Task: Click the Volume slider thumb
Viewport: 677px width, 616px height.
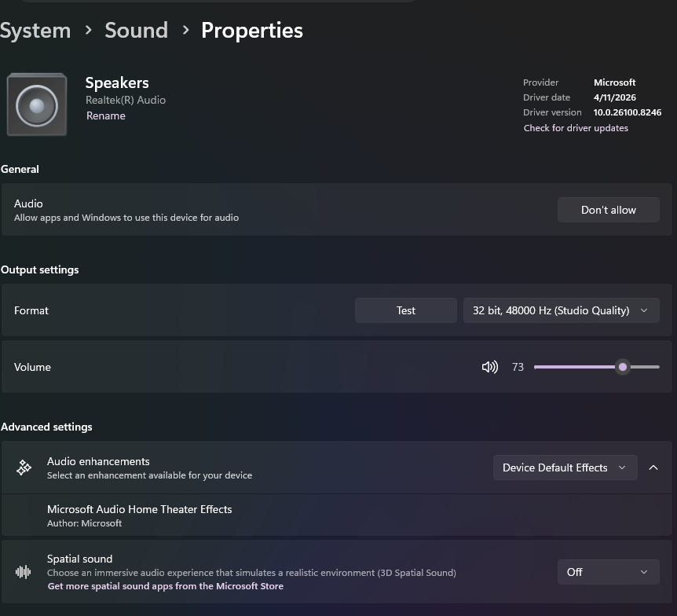Action: coord(623,367)
